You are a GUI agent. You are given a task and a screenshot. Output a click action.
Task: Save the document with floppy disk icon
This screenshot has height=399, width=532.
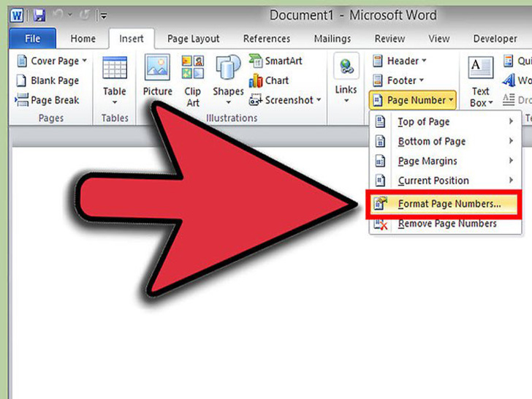(39, 15)
